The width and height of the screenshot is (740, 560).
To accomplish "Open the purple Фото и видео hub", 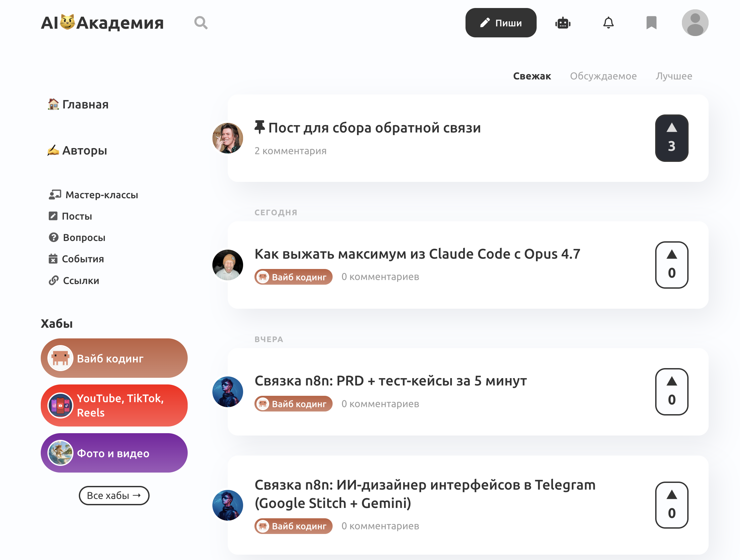I will tap(114, 453).
